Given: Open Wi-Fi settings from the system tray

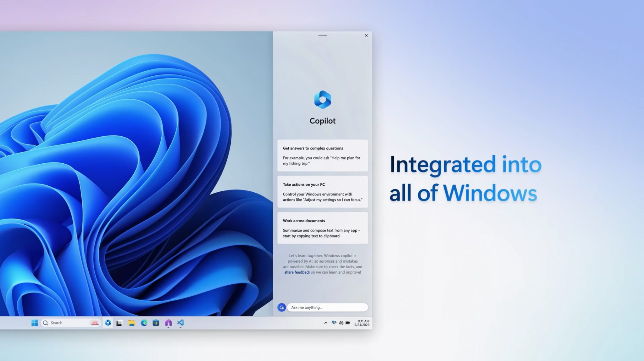Looking at the screenshot, I should (333, 322).
